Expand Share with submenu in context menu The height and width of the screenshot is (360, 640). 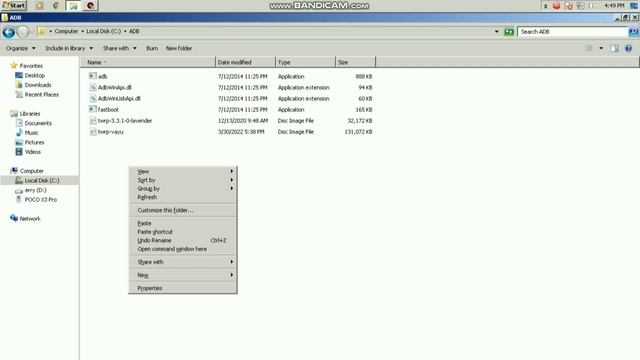(182, 262)
